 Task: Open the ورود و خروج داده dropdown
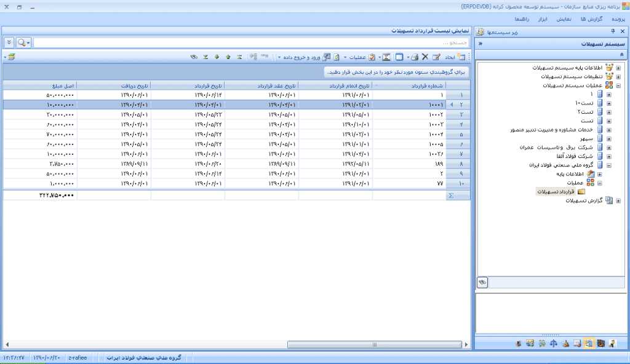tap(300, 57)
